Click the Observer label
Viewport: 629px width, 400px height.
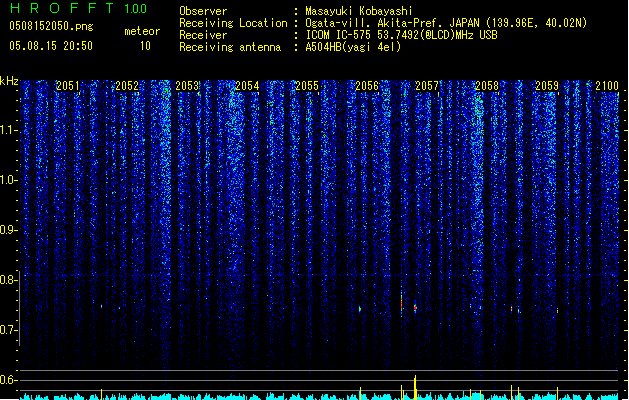(203, 11)
